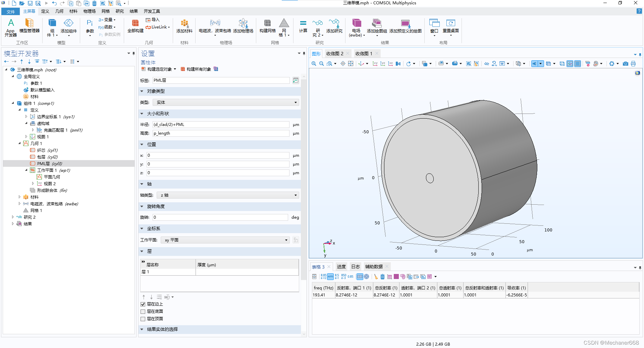Toggle 层在边上 checkbox
This screenshot has width=644, height=348.
(143, 304)
